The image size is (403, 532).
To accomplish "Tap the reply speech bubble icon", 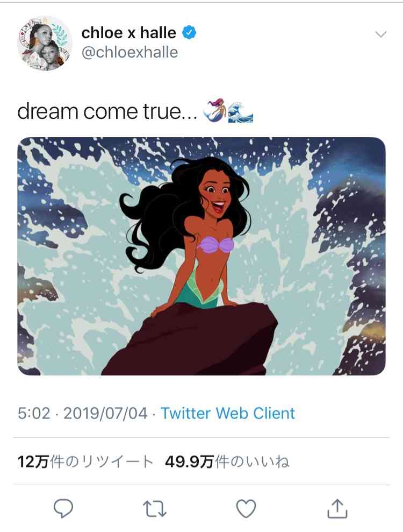I will click(x=63, y=508).
